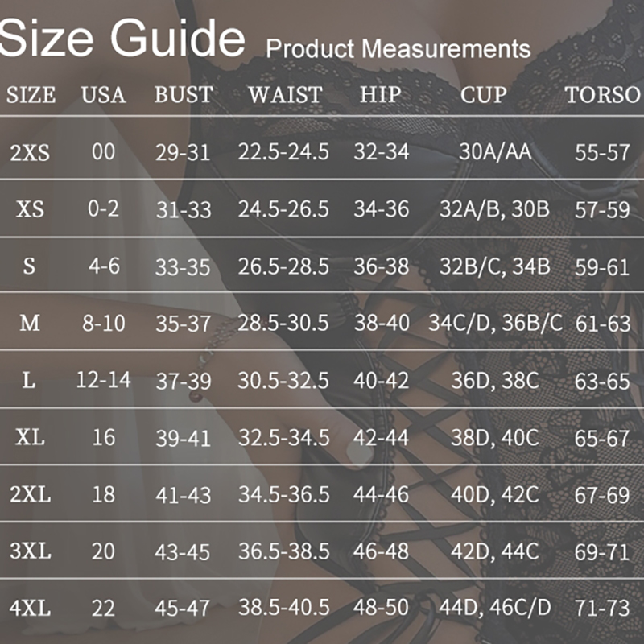The height and width of the screenshot is (644, 644).
Task: Click the cup value 34C/D, 36B/C
Action: pyautogui.click(x=496, y=324)
